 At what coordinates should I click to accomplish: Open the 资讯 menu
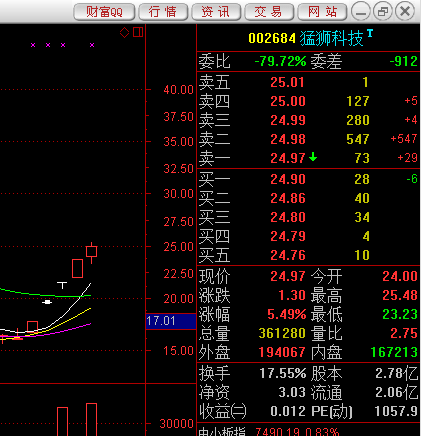pos(216,12)
